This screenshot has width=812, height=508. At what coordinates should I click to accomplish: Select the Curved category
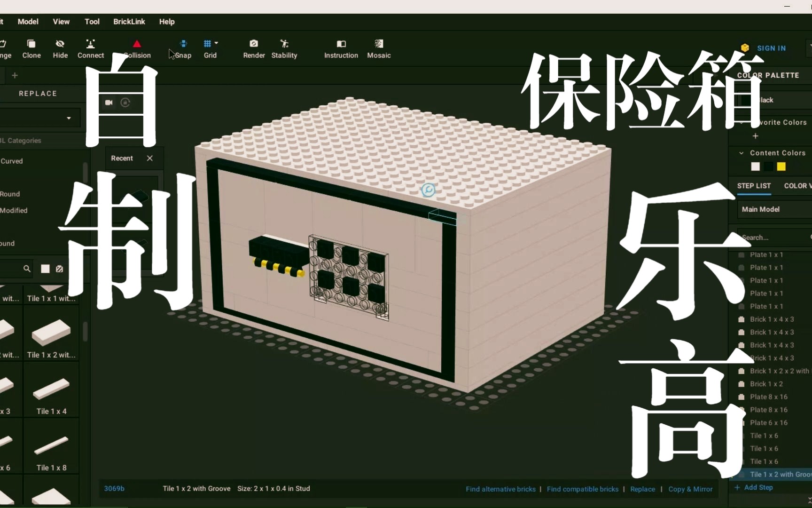[12, 161]
